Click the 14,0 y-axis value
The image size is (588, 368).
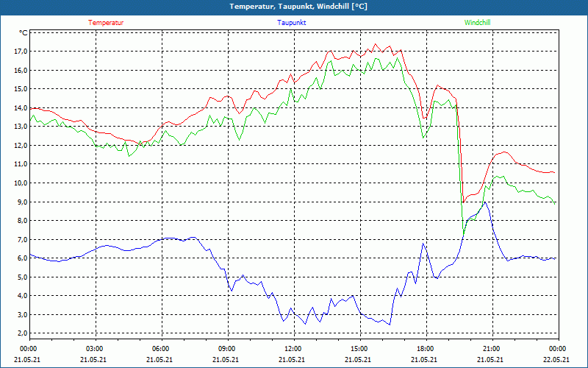[x=21, y=107]
